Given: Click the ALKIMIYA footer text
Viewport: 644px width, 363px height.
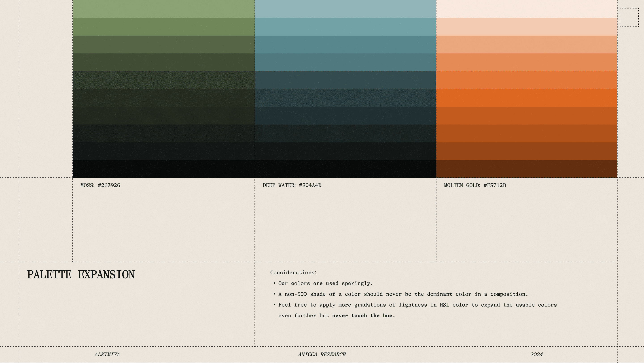Looking at the screenshot, I should coord(107,354).
